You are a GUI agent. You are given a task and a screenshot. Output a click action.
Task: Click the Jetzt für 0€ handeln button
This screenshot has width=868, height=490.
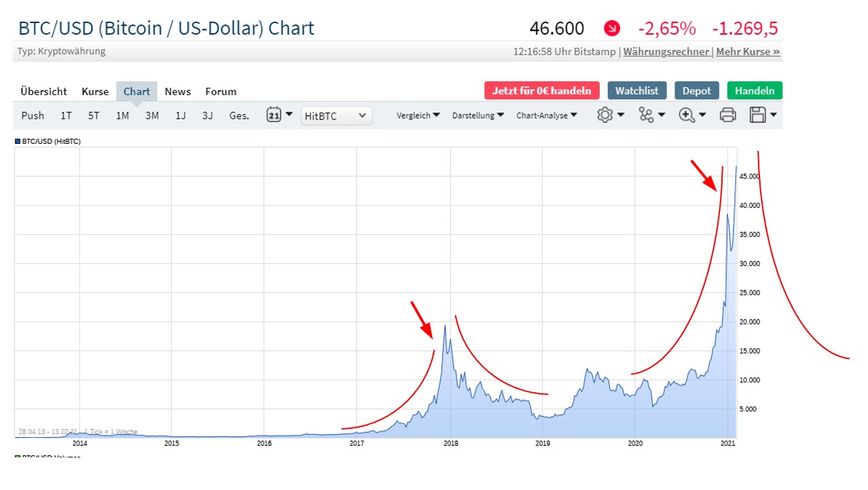541,90
